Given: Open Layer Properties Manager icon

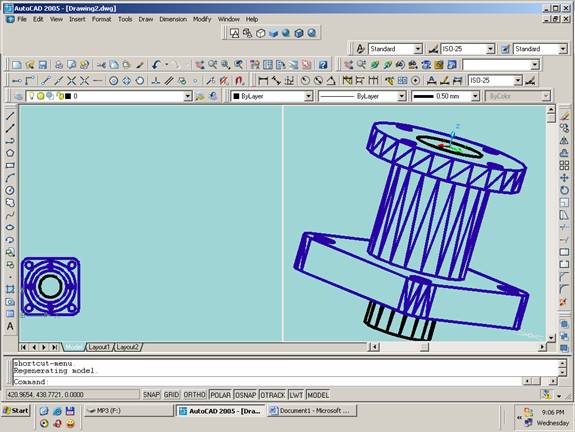Looking at the screenshot, I should [x=18, y=96].
